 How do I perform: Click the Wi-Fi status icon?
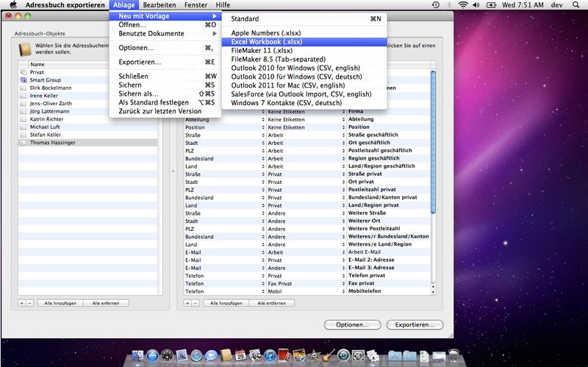[x=464, y=5]
